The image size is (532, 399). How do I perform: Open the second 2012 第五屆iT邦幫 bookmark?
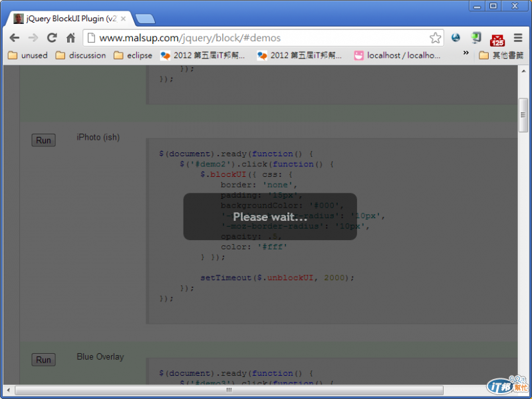(299, 55)
